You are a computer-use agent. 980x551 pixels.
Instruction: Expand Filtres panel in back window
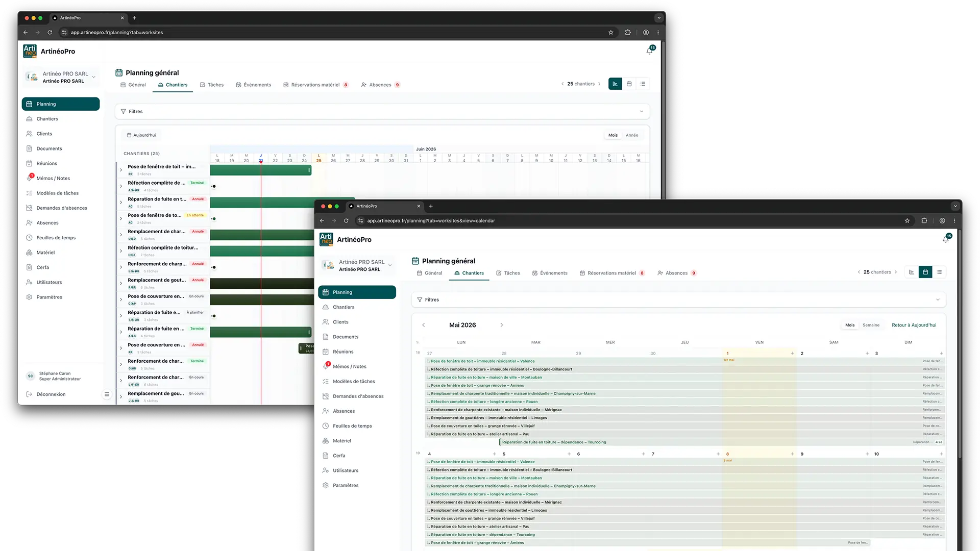point(382,111)
